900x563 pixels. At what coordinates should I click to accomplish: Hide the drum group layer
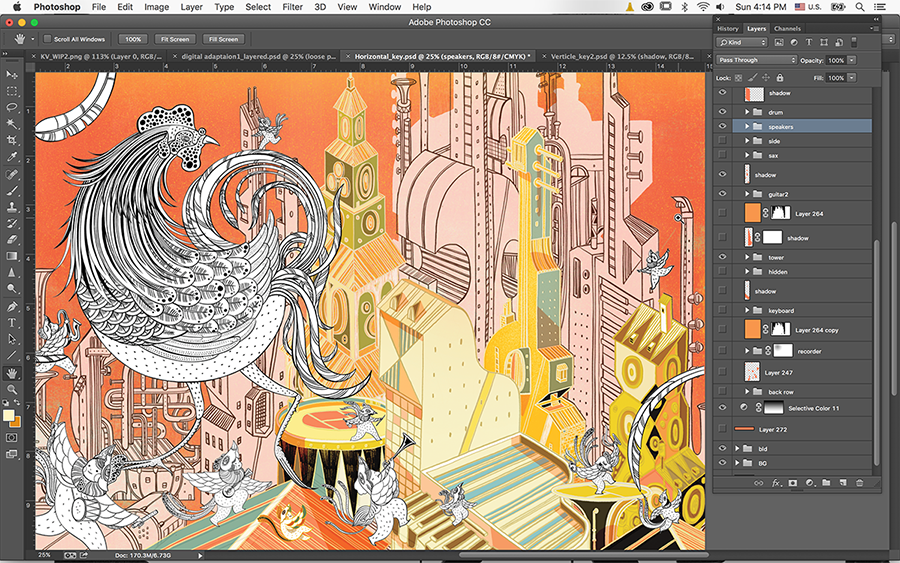click(723, 112)
